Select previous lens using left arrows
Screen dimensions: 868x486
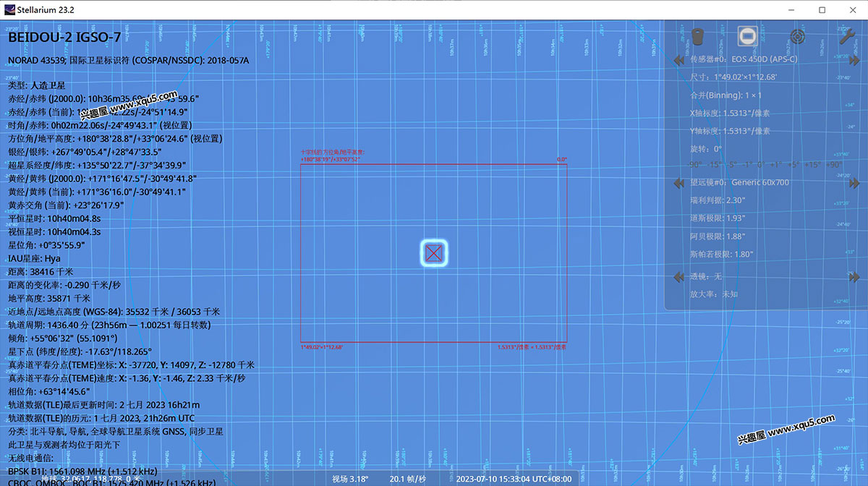678,277
